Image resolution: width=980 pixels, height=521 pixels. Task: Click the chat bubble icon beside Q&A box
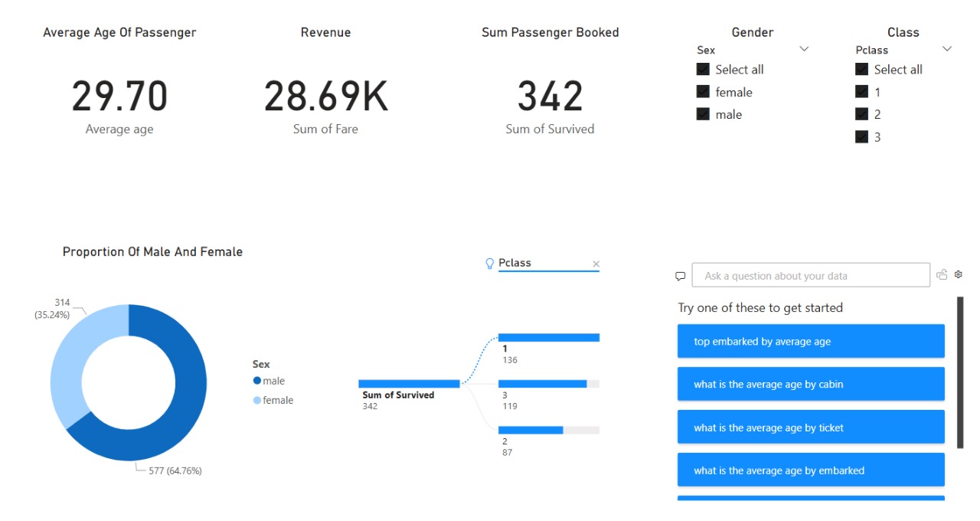680,276
